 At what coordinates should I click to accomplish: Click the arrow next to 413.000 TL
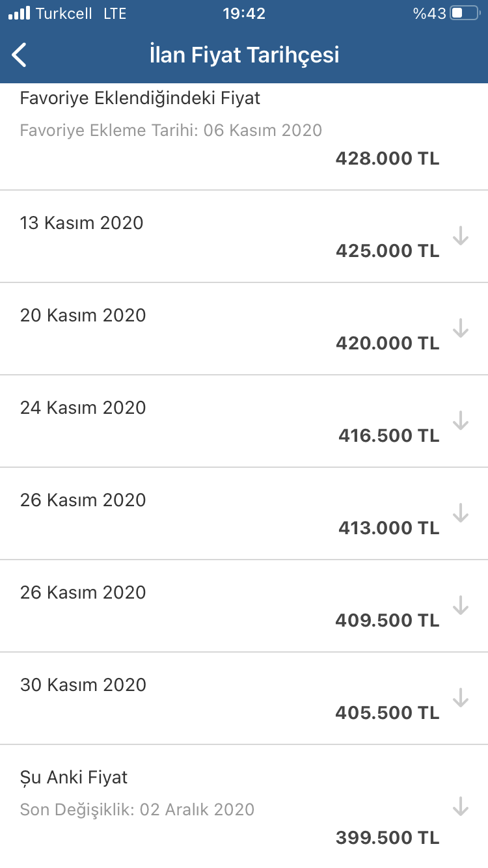[461, 513]
